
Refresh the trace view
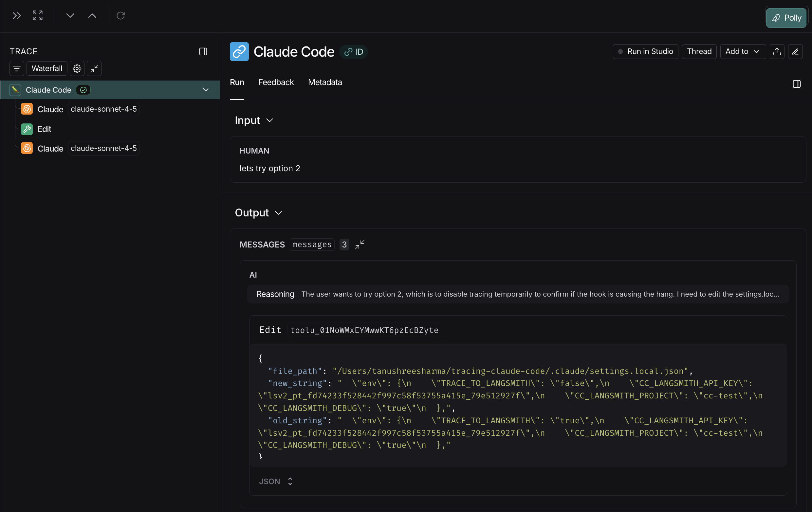click(x=121, y=15)
